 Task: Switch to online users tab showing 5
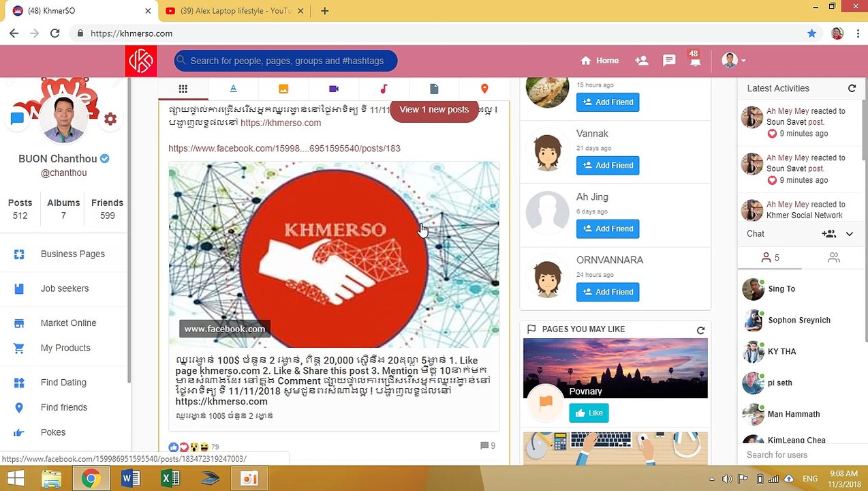pos(770,258)
